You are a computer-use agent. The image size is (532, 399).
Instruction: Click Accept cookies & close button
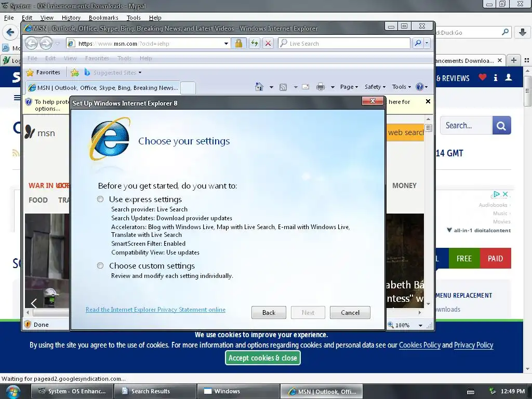click(x=262, y=357)
